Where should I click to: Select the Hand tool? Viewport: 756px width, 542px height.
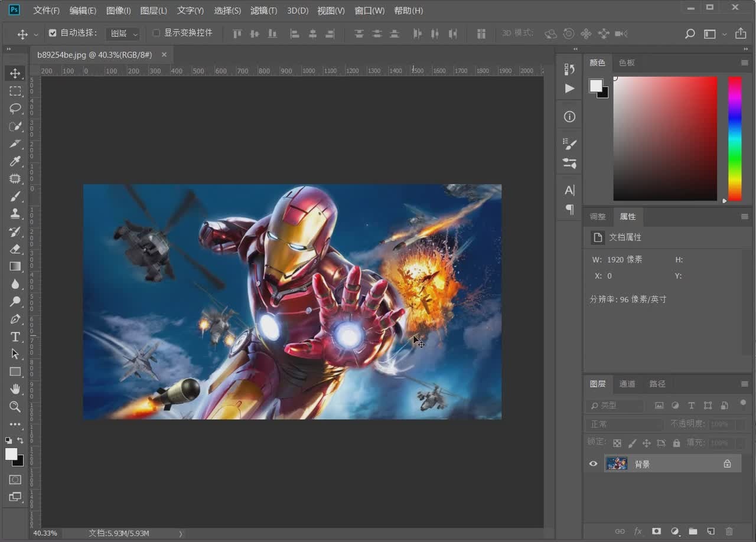tap(15, 389)
